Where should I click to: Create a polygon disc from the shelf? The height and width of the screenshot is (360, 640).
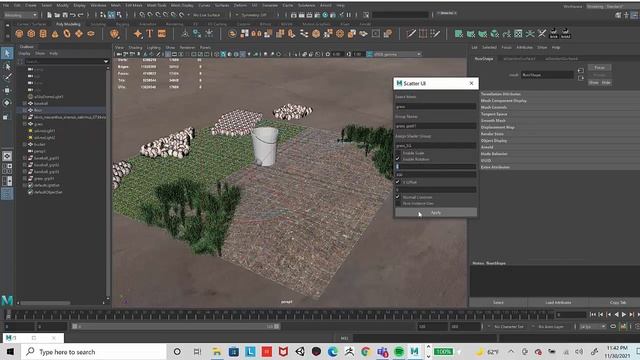click(91, 34)
